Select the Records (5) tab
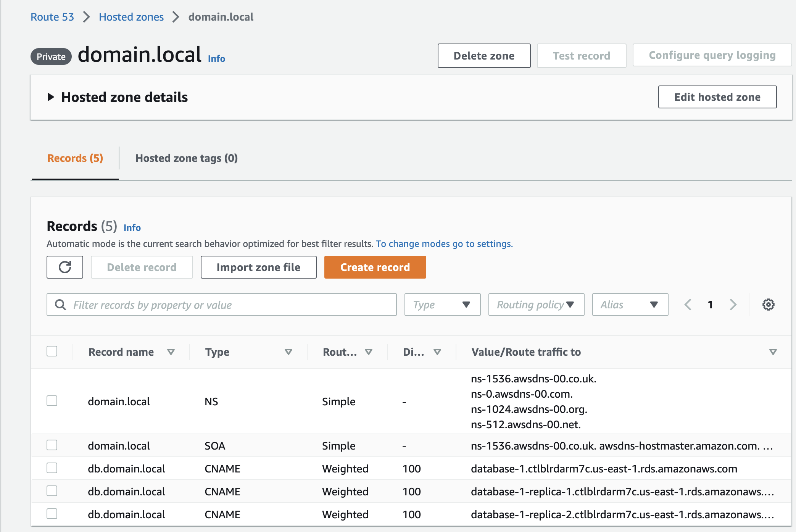This screenshot has height=532, width=796. [x=75, y=158]
